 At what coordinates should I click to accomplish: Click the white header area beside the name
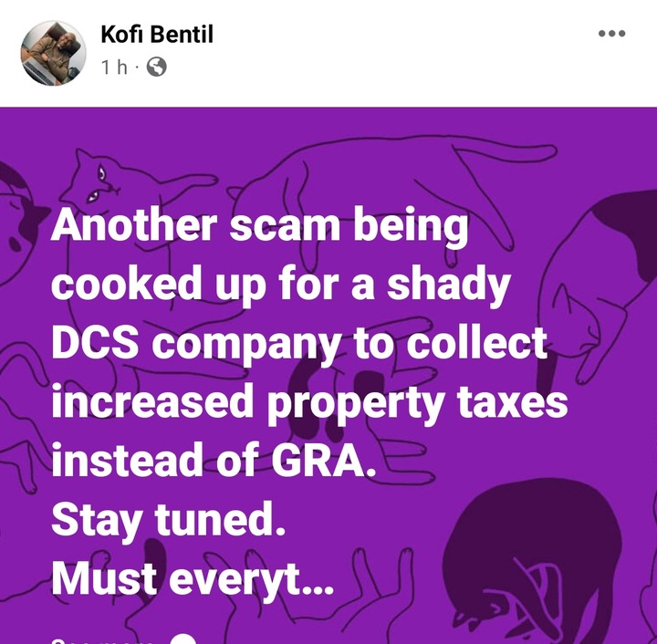click(402, 53)
